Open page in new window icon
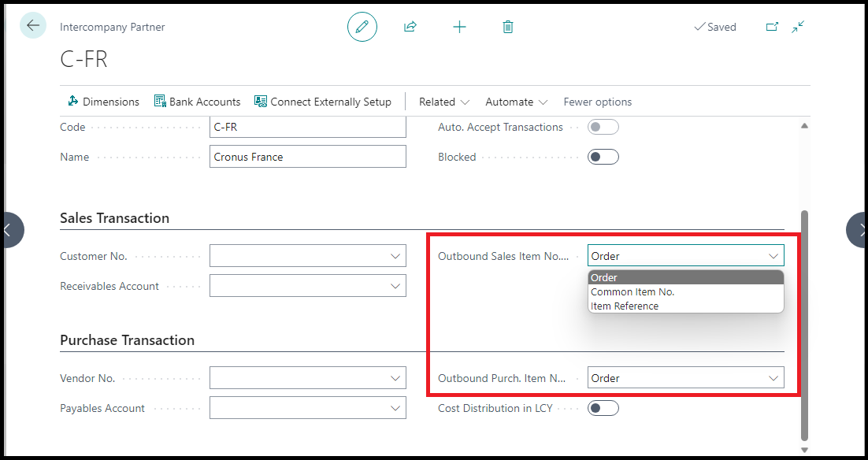The height and width of the screenshot is (460, 868). coord(772,27)
